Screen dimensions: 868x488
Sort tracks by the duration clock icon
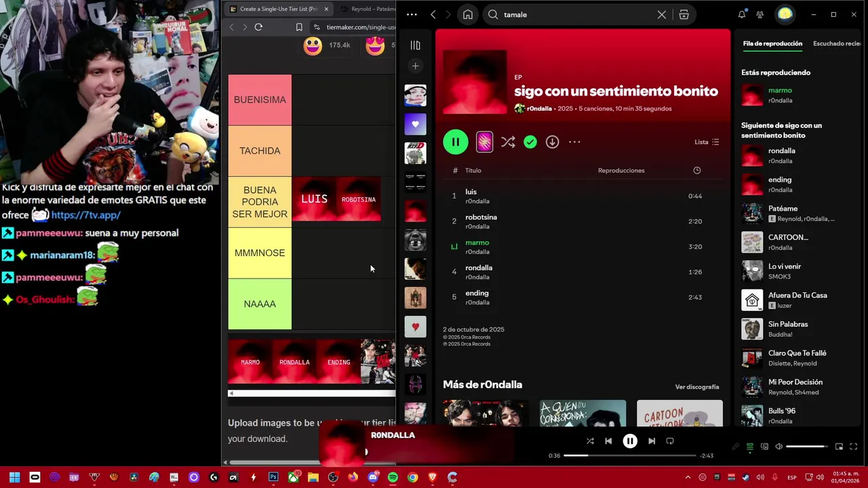tap(696, 170)
